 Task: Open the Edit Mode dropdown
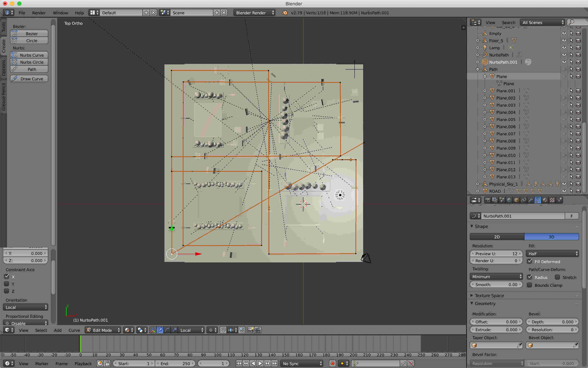[103, 330]
